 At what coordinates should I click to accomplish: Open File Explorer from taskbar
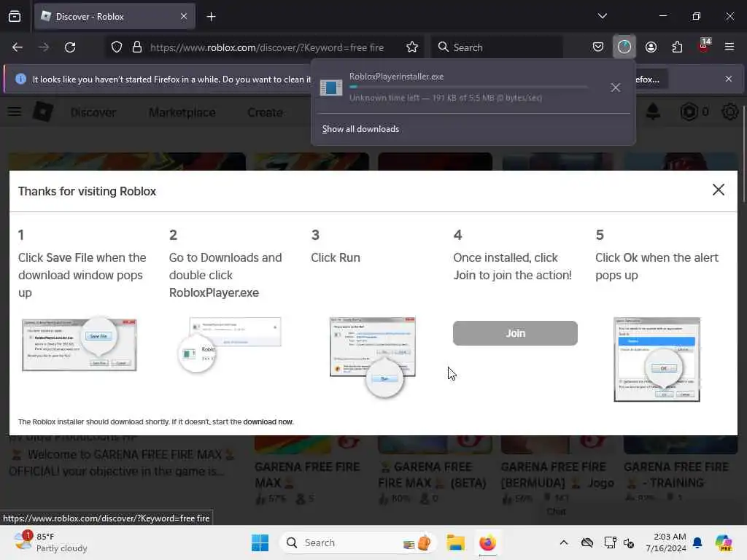coord(455,542)
